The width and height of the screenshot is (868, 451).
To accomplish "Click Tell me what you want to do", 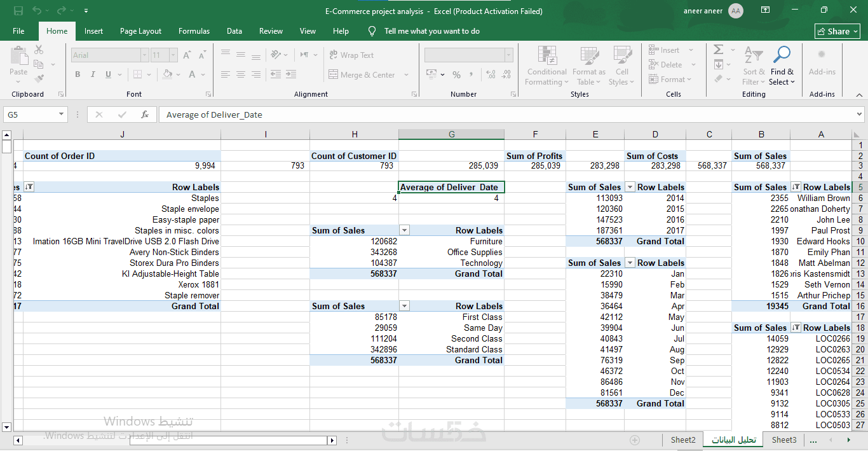I will pos(431,31).
